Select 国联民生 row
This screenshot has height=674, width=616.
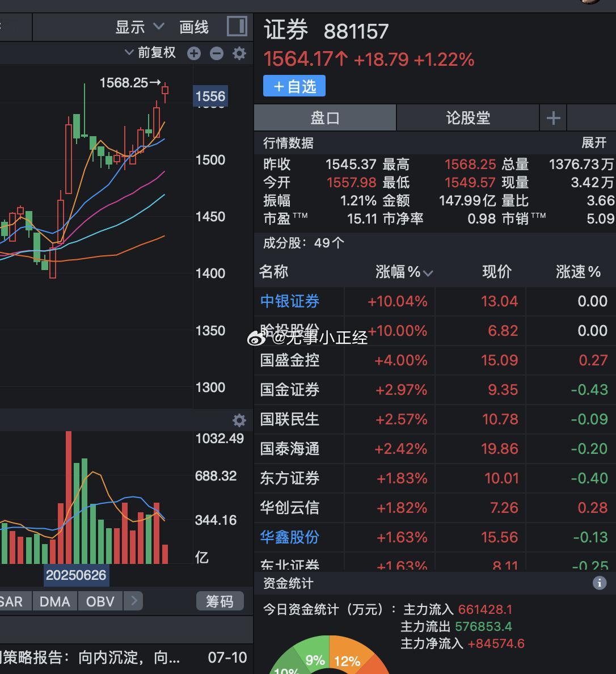(435, 419)
